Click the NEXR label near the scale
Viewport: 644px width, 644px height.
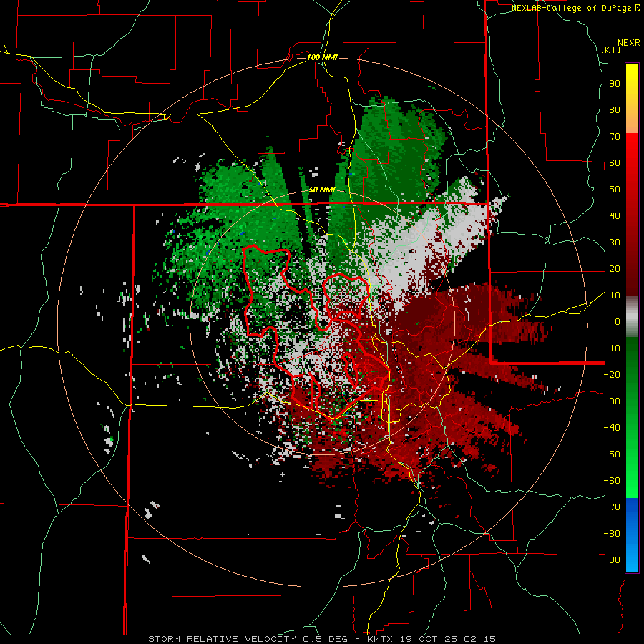coord(629,43)
